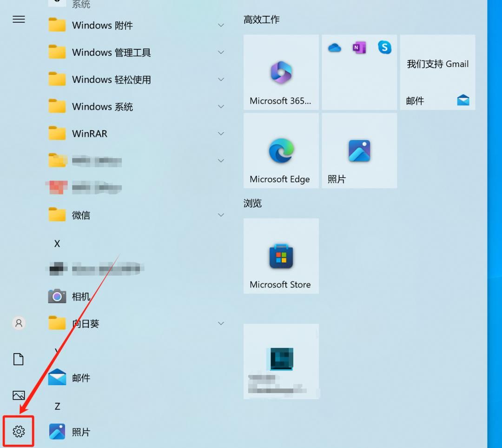Launch Microsoft Store from its tile
Viewport: 502px width, 448px height.
click(x=281, y=256)
